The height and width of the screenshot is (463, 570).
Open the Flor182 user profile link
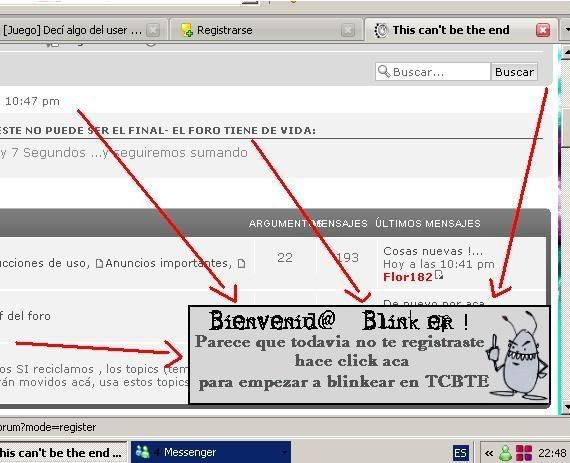408,277
